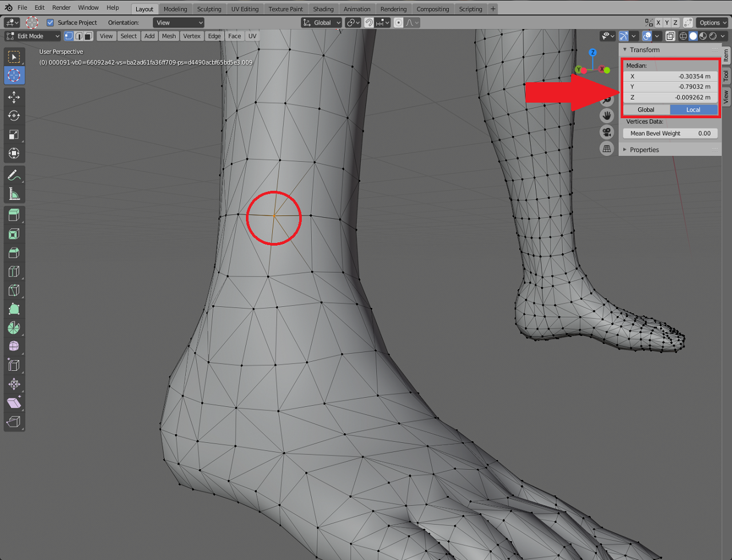Toggle Z-axis mirror
The image size is (732, 560).
675,23
